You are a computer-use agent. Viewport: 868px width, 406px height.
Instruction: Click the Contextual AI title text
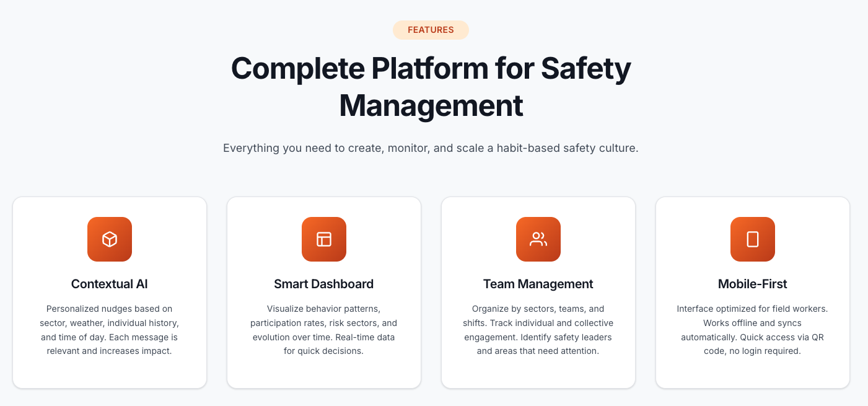[109, 284]
